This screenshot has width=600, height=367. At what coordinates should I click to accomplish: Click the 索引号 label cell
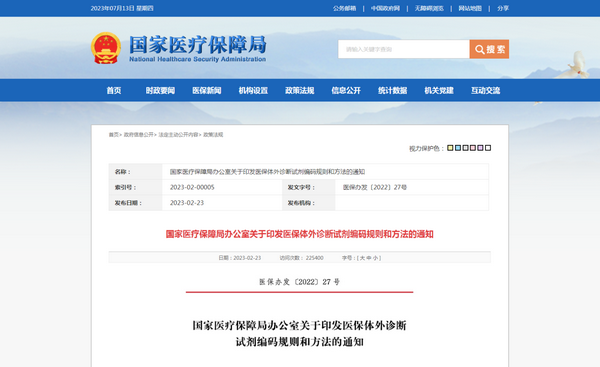[x=135, y=187]
